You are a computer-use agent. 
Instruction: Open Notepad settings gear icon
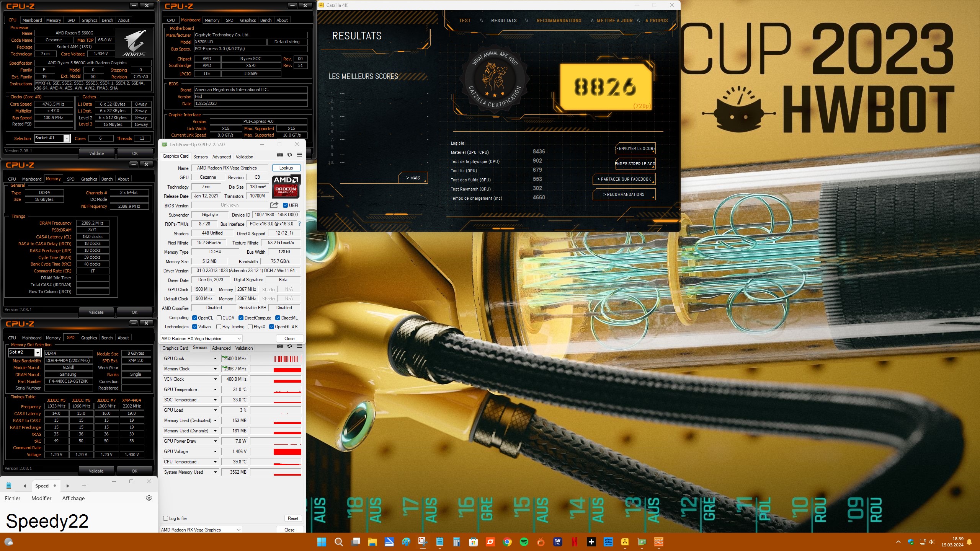(149, 498)
